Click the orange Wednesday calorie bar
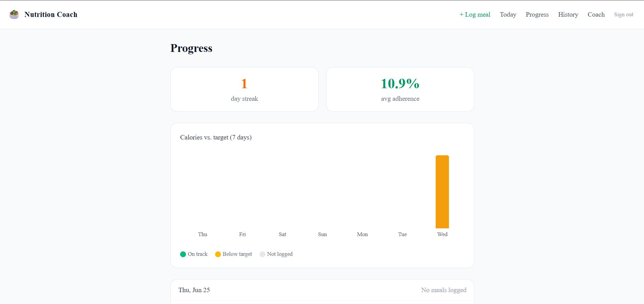Viewport: 644px width, 304px height. click(x=442, y=192)
